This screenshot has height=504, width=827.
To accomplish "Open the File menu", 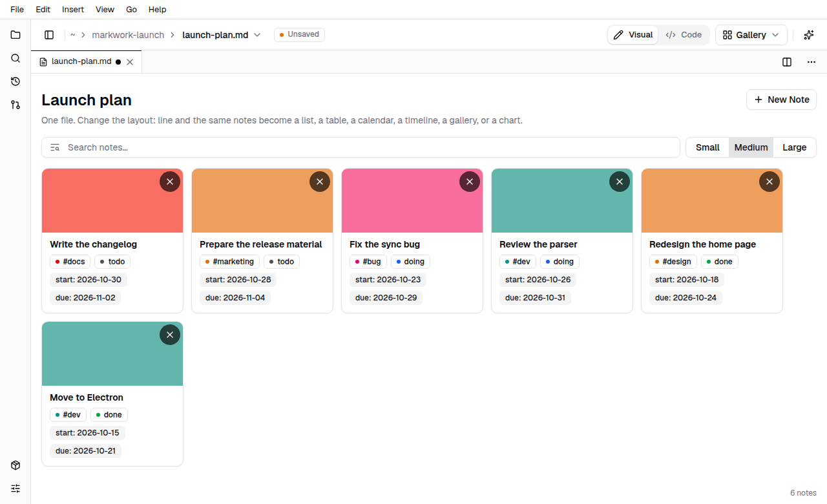I will point(17,10).
